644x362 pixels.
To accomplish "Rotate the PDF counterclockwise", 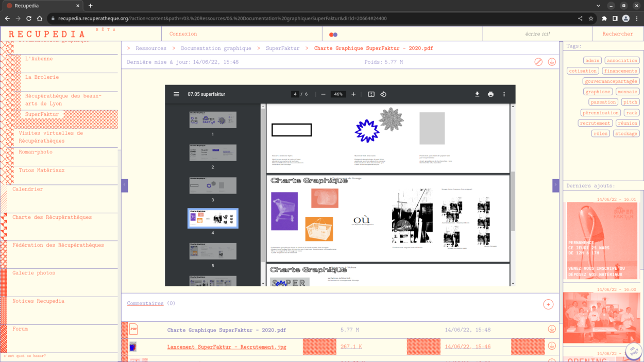I will (x=383, y=94).
